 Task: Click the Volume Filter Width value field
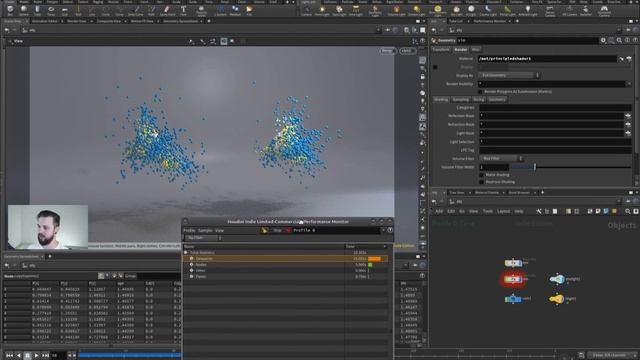(x=493, y=167)
